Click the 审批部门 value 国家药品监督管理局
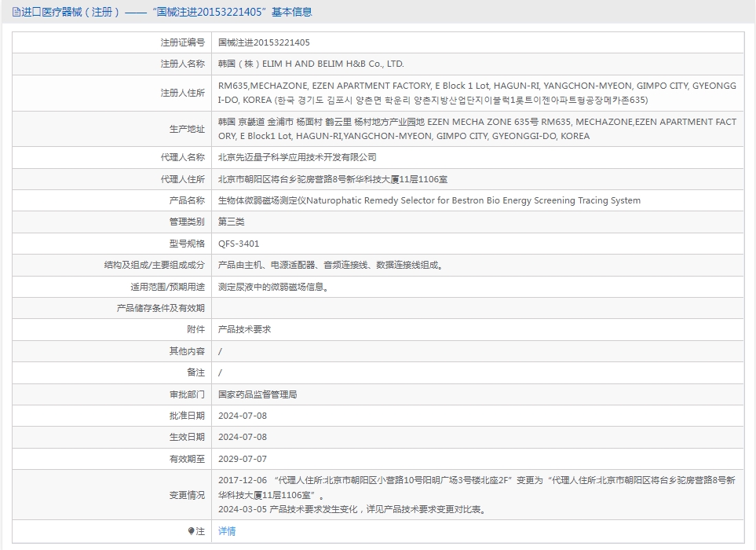Screen dimensions: 756x550 click(x=257, y=394)
